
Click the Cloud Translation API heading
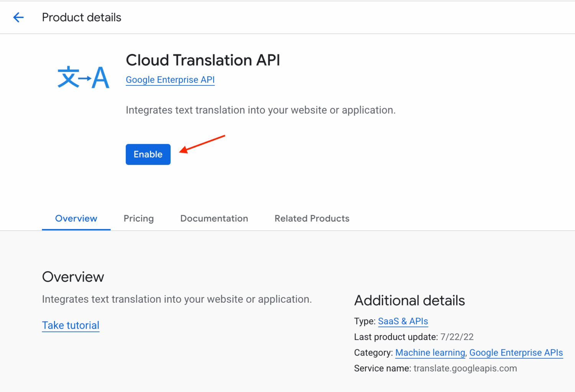(x=203, y=60)
